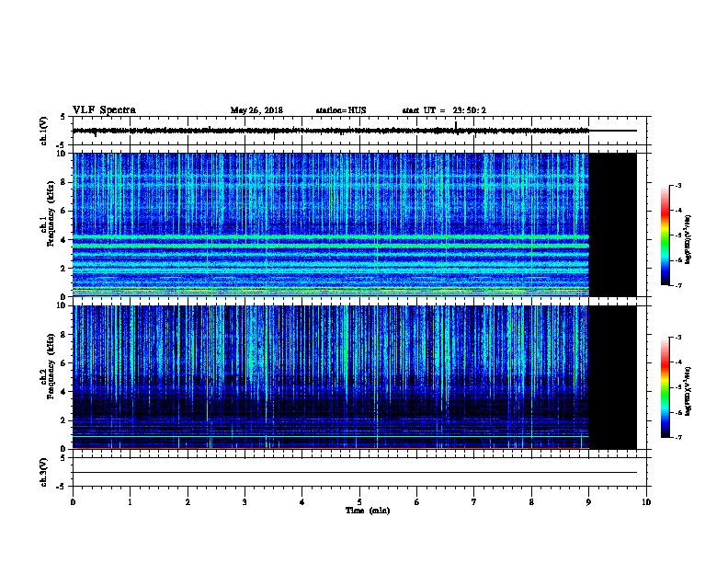Click the ch.1 color scale "log(PSD)" units label
The height and width of the screenshot is (563, 728).
[x=688, y=239]
